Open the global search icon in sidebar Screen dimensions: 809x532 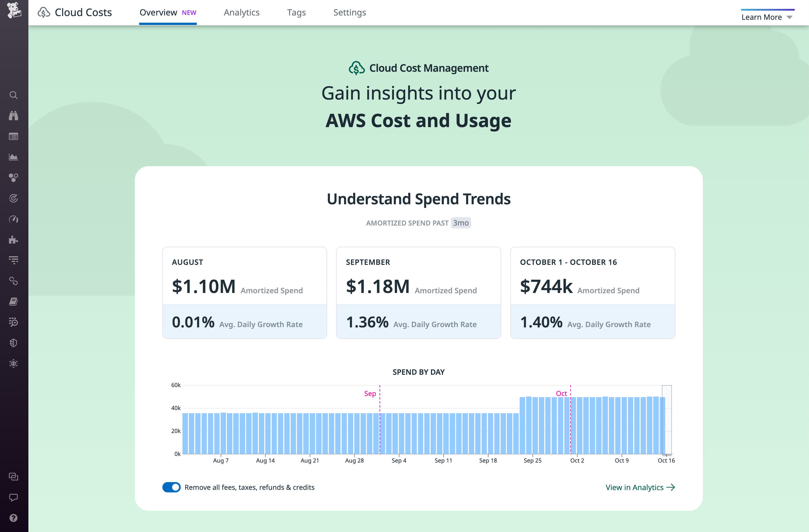13,95
